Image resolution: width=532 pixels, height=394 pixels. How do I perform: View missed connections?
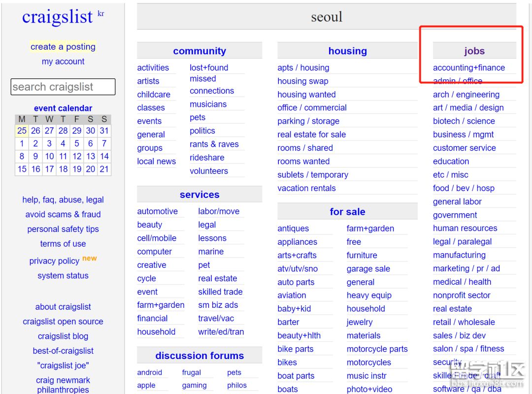(x=212, y=85)
